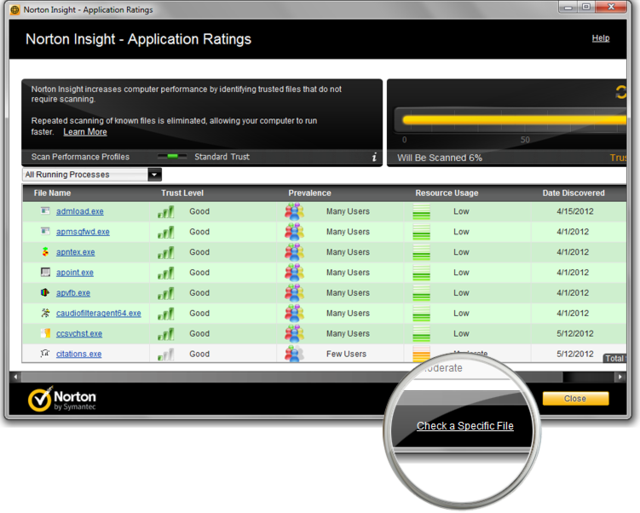Click Many Users people icon for apmsgfwd.exe
This screenshot has height=513, width=640.
(x=294, y=232)
